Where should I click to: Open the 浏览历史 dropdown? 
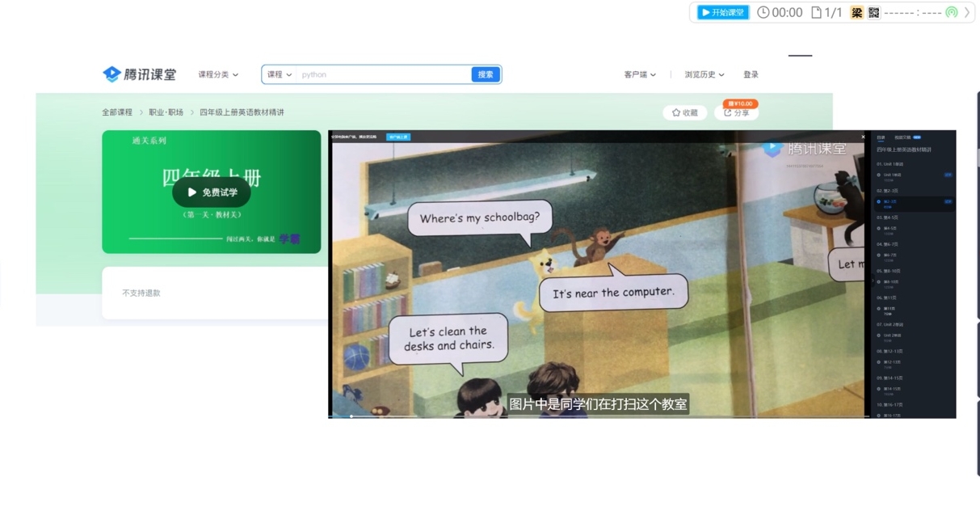[704, 74]
